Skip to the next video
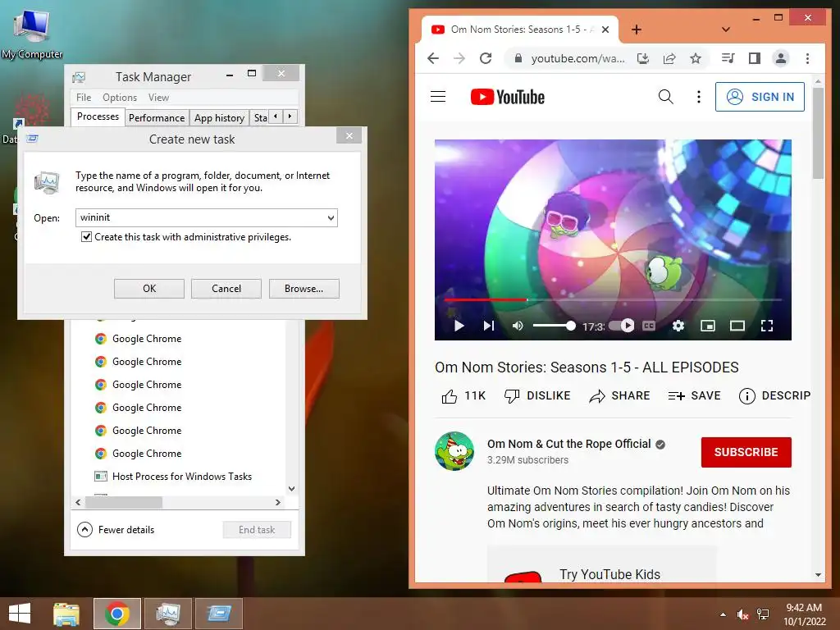Image resolution: width=840 pixels, height=630 pixels. pos(489,326)
